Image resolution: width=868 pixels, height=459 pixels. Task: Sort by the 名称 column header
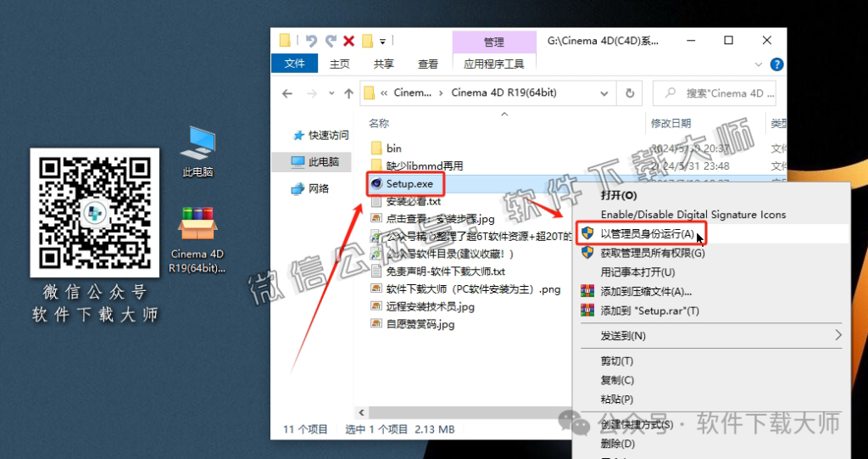pyautogui.click(x=379, y=123)
